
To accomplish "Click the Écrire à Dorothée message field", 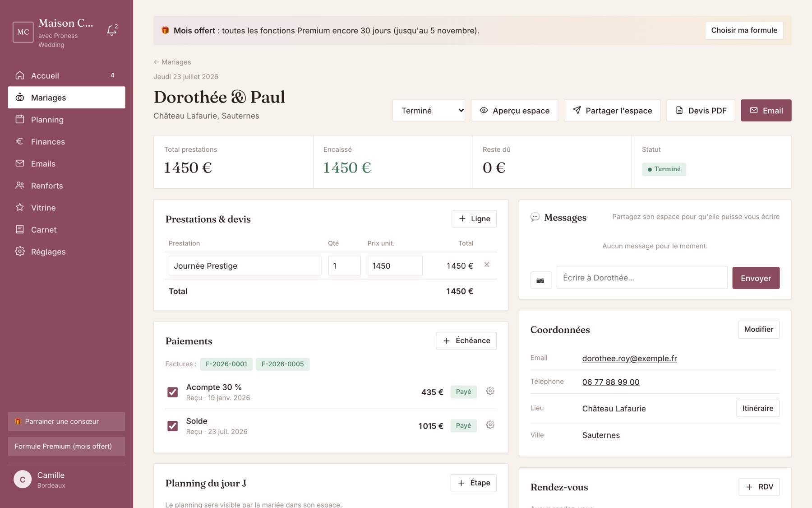I will click(642, 278).
